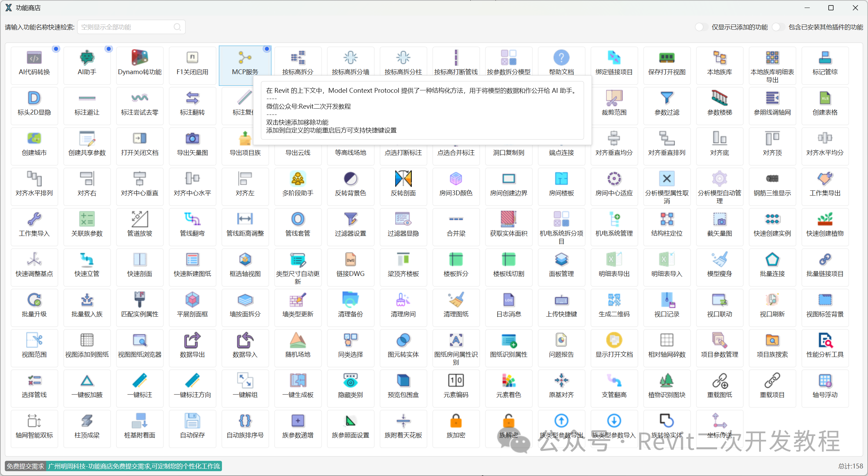The height and width of the screenshot is (476, 868).
Task: Click the blue added-marker on AI助手
Action: pyautogui.click(x=109, y=49)
